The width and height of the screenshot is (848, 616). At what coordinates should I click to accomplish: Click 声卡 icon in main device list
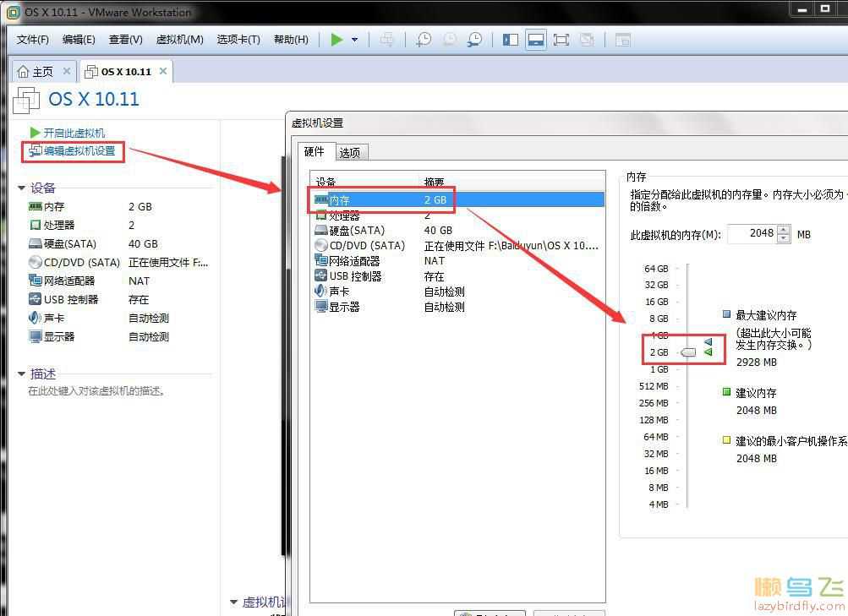[x=36, y=318]
